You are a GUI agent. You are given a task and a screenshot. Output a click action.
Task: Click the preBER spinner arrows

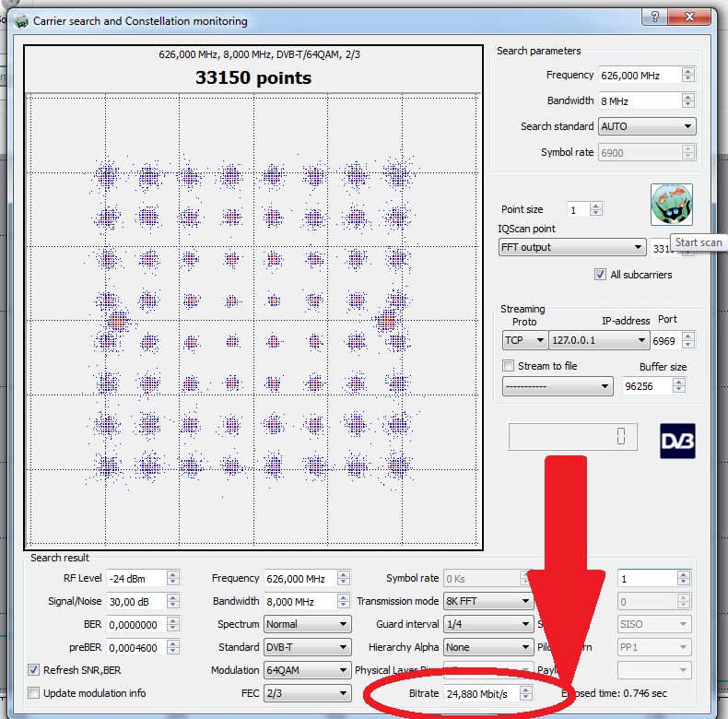(172, 647)
